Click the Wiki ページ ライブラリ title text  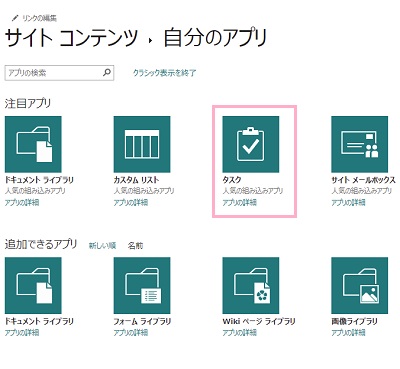tap(259, 321)
